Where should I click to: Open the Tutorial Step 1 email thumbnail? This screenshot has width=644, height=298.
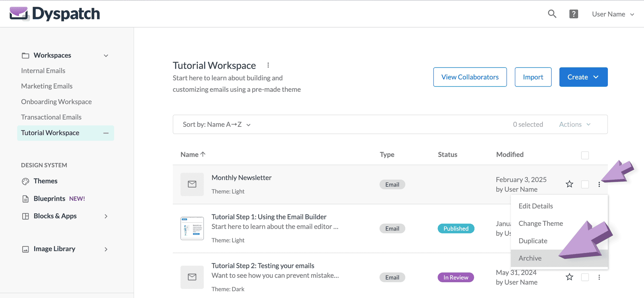click(x=192, y=228)
